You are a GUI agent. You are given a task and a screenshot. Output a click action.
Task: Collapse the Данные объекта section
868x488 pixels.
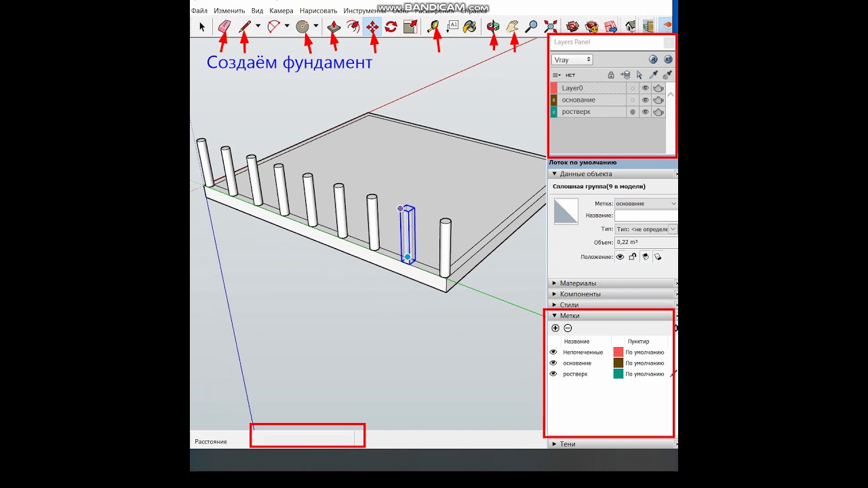[555, 174]
